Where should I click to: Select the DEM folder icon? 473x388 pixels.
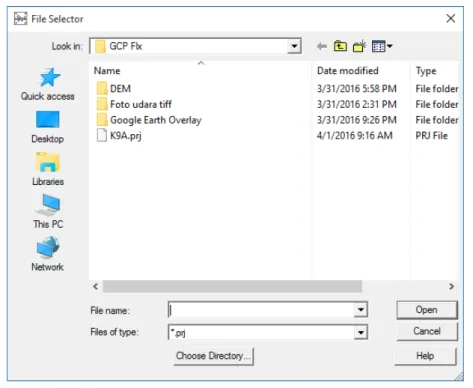102,88
